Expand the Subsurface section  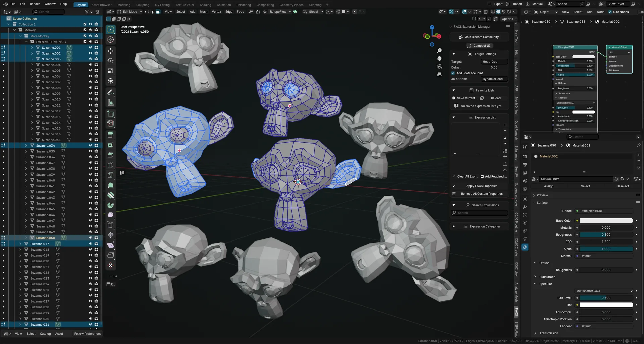[x=535, y=277]
